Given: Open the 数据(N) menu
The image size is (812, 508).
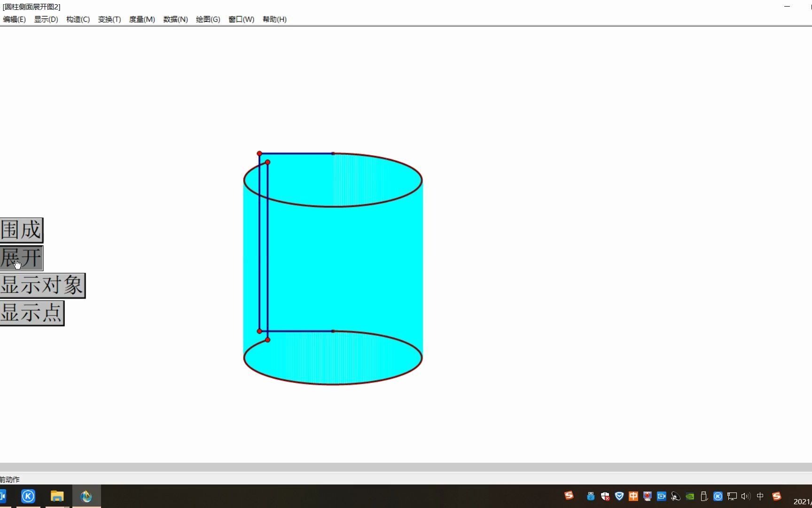Looking at the screenshot, I should click(175, 19).
